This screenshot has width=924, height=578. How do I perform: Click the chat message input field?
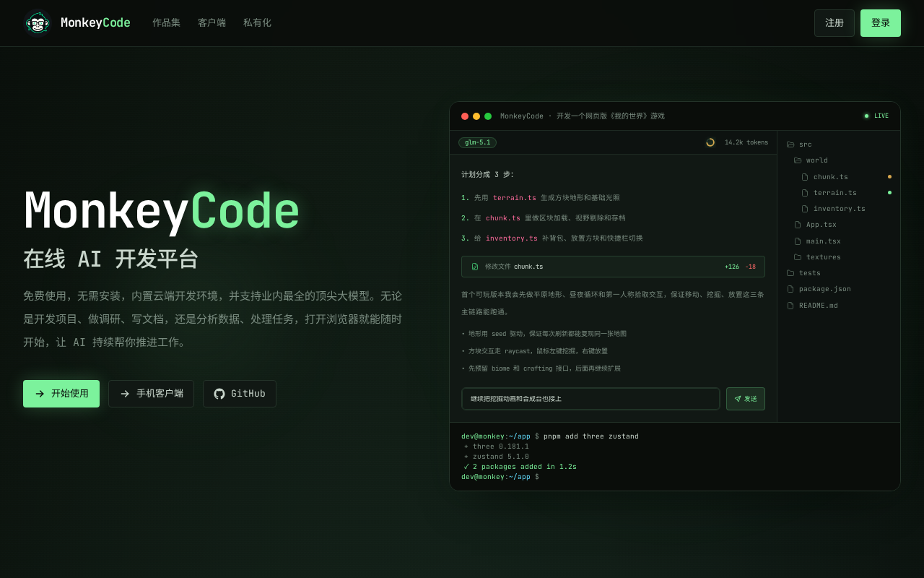click(x=590, y=399)
